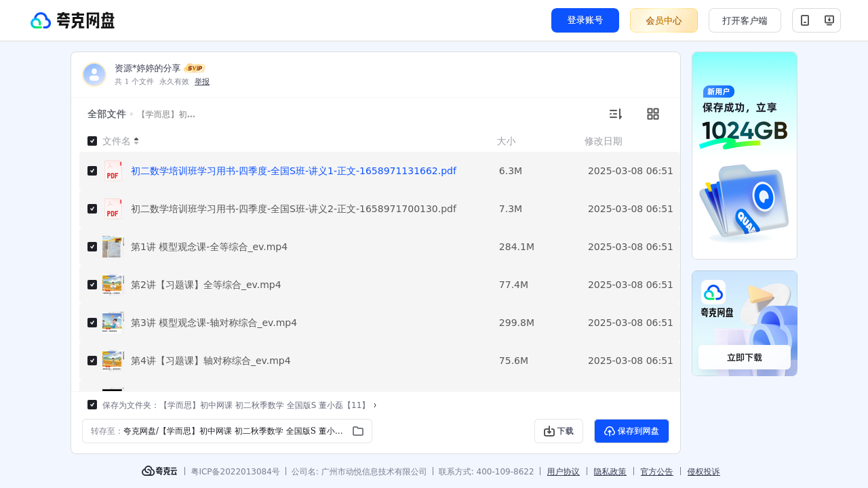
Task: Click 保存到网盘 button
Action: tap(631, 431)
